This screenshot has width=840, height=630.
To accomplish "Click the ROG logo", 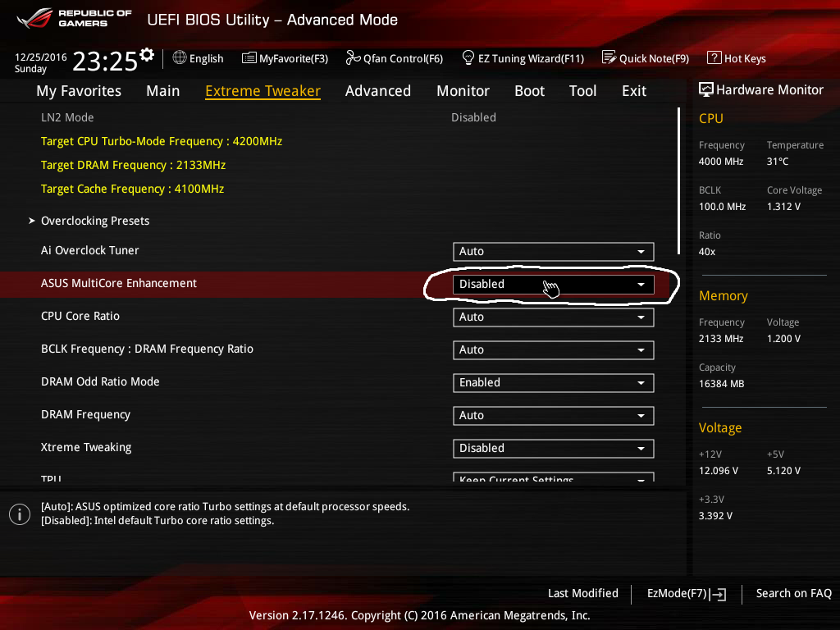I will (x=34, y=18).
